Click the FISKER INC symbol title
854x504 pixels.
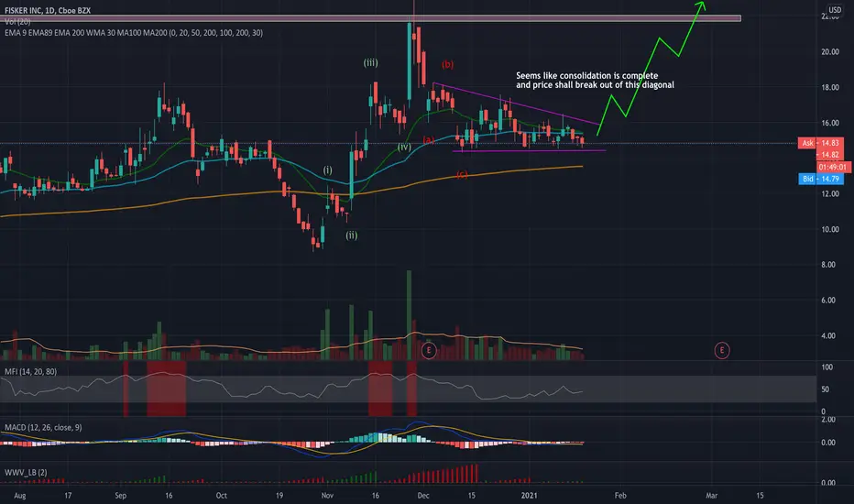pos(48,10)
